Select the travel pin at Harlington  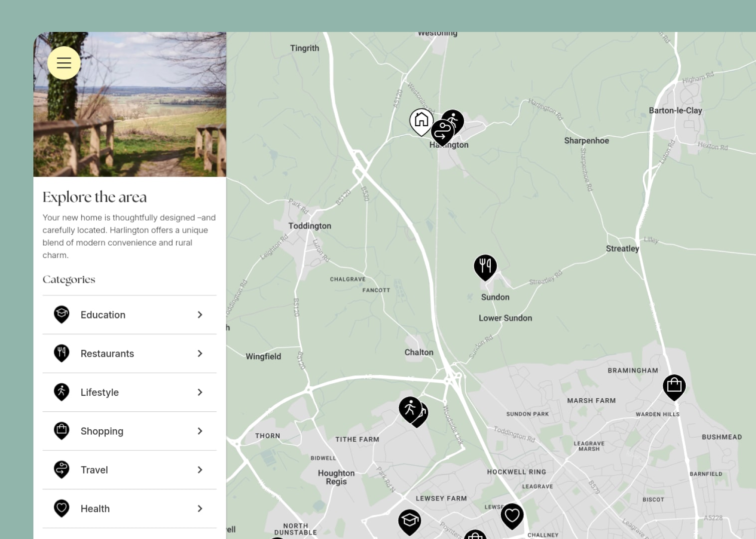click(441, 133)
